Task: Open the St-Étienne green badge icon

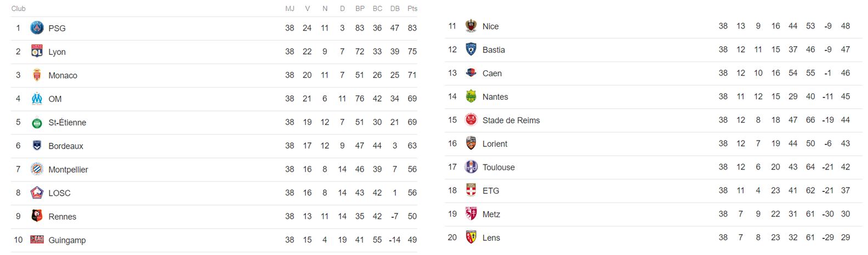Action: (37, 123)
